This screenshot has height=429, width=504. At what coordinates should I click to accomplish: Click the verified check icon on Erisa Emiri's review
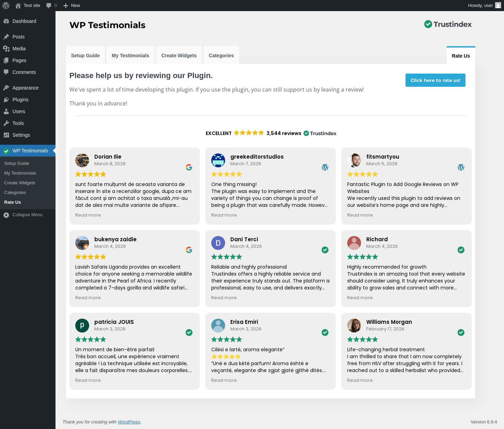coord(325,333)
